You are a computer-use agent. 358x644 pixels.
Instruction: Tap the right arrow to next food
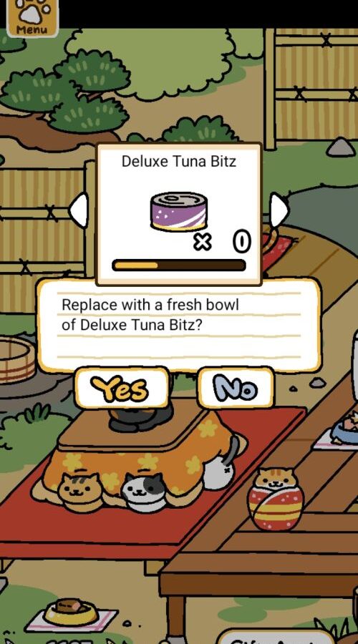[x=279, y=210]
